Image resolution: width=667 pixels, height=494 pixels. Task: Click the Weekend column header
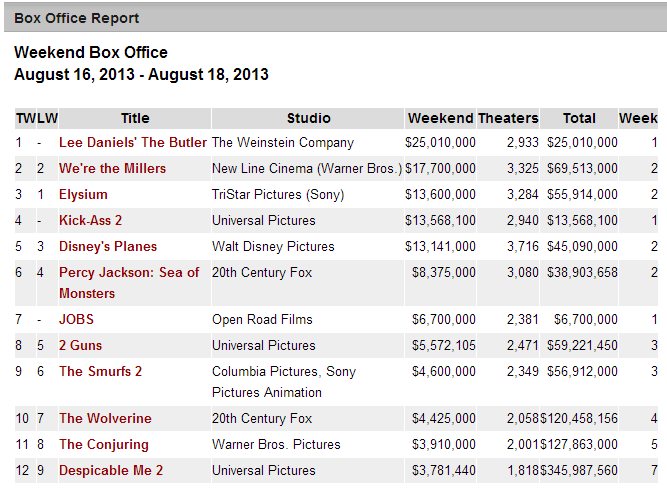click(441, 118)
